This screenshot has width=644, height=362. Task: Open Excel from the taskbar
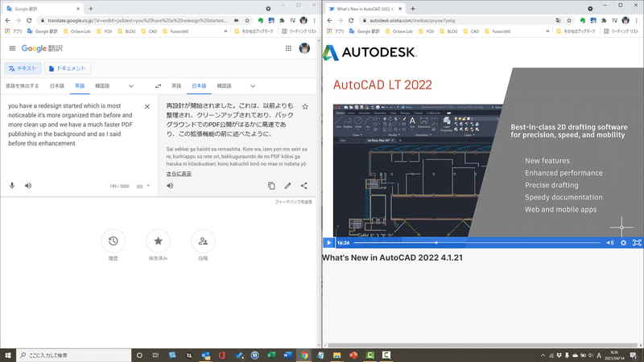pos(271,356)
